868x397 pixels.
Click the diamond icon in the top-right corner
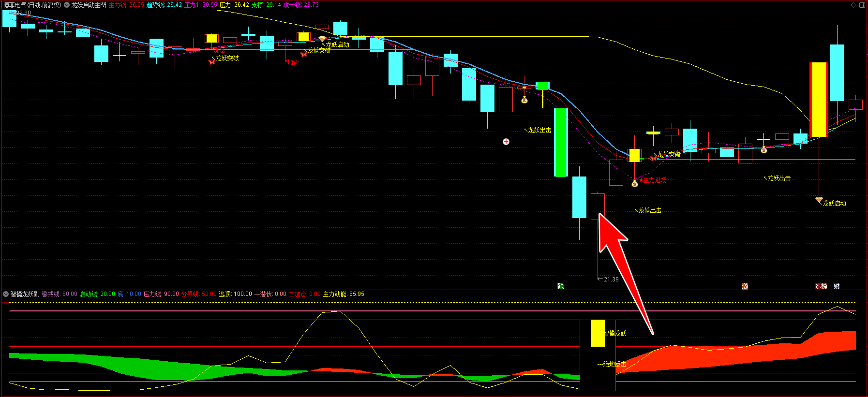[x=853, y=5]
